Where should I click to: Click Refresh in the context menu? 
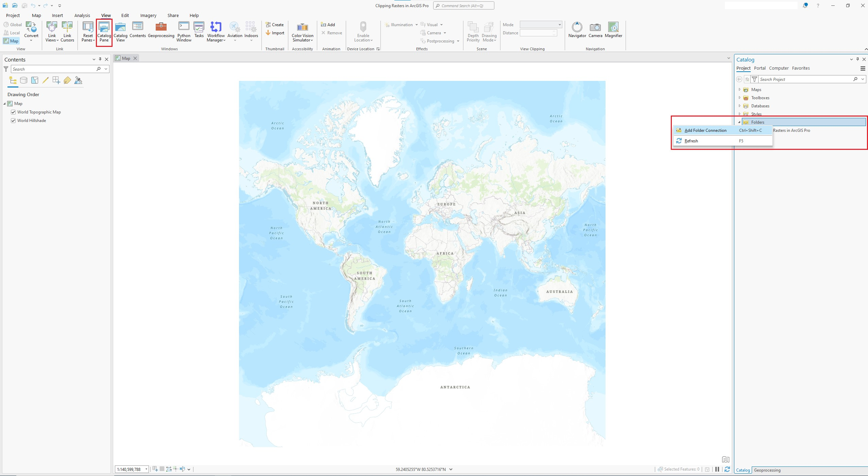tap(691, 141)
